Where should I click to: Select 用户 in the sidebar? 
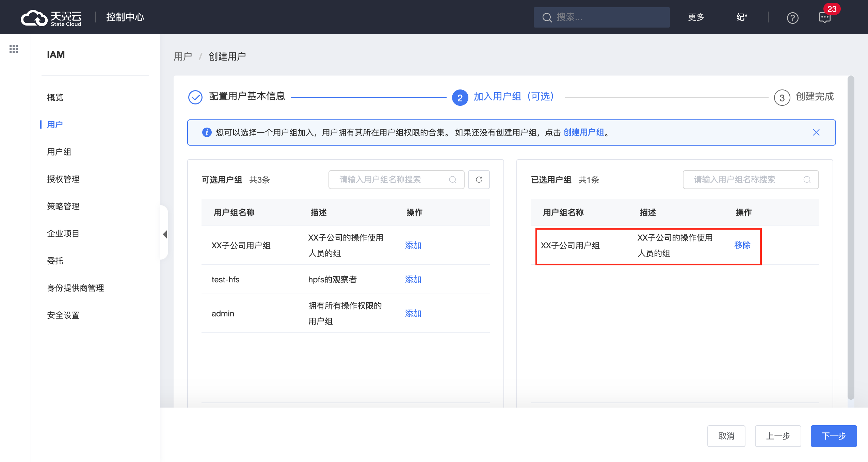pos(55,125)
